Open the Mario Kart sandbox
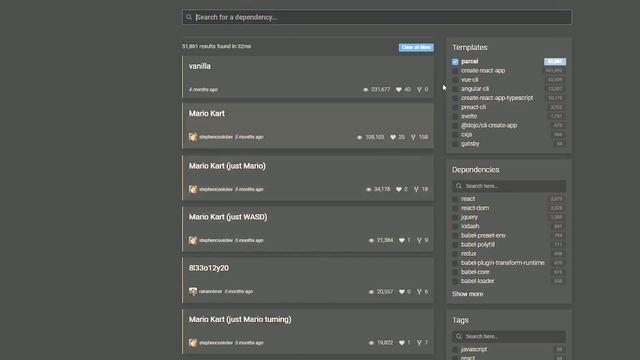The image size is (640, 360). click(308, 125)
